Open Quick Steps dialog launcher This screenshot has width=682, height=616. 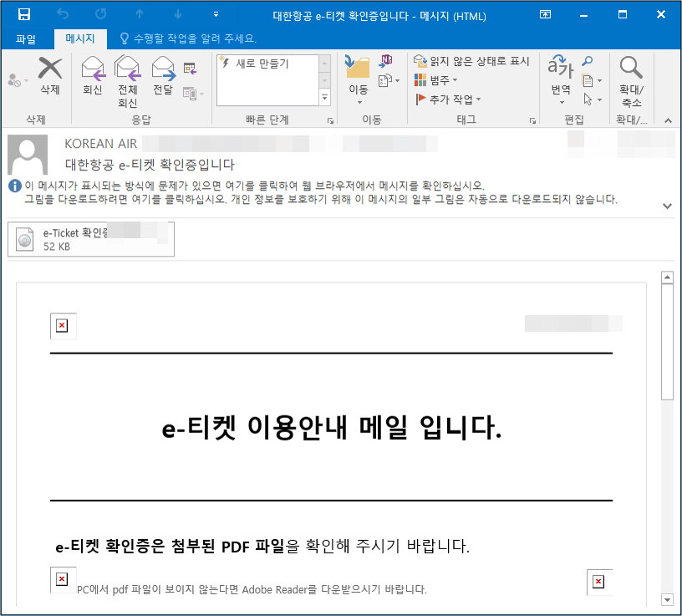pyautogui.click(x=331, y=121)
